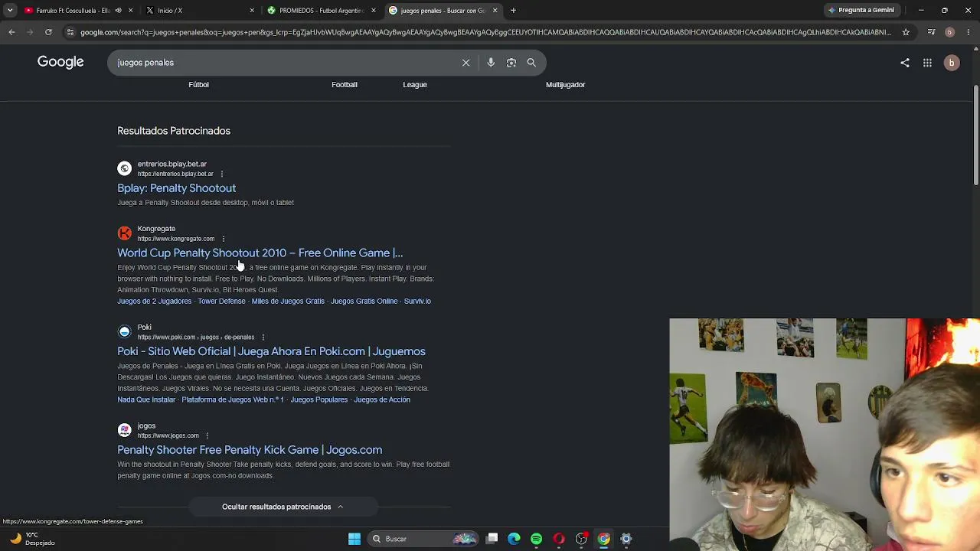Clear the search box with the X icon
Viewport: 980px width, 551px height.
click(465, 63)
